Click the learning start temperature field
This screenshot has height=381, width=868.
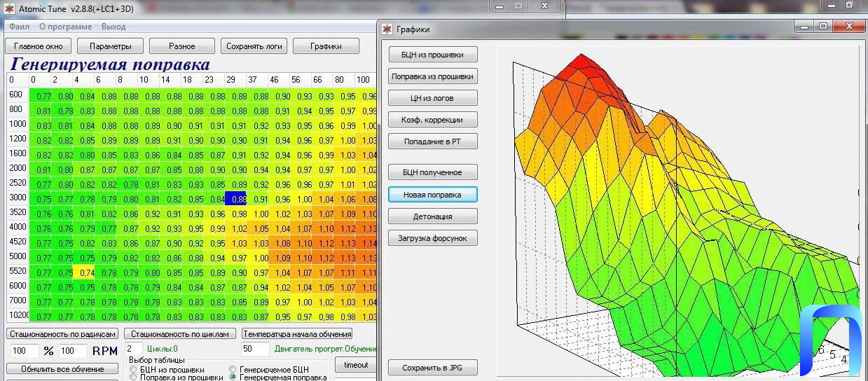pyautogui.click(x=255, y=348)
